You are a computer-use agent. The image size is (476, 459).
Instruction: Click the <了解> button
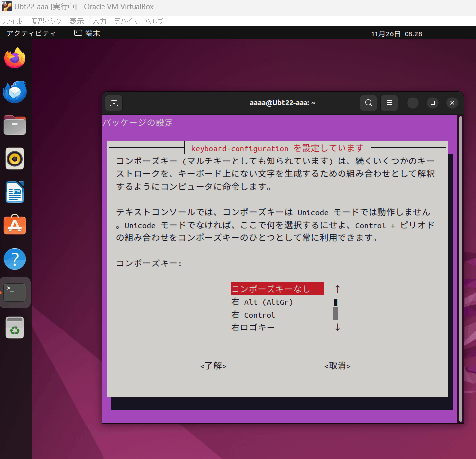tap(213, 366)
